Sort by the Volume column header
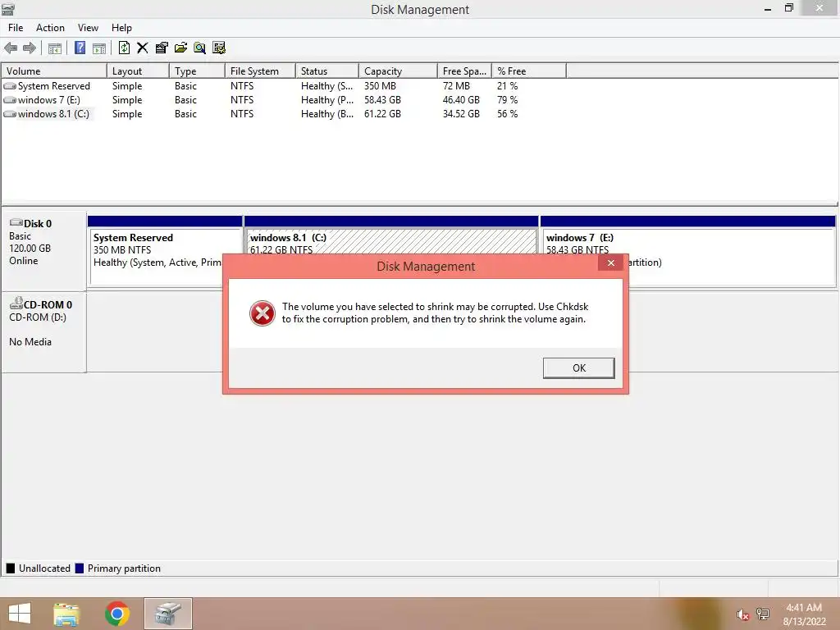 click(54, 71)
